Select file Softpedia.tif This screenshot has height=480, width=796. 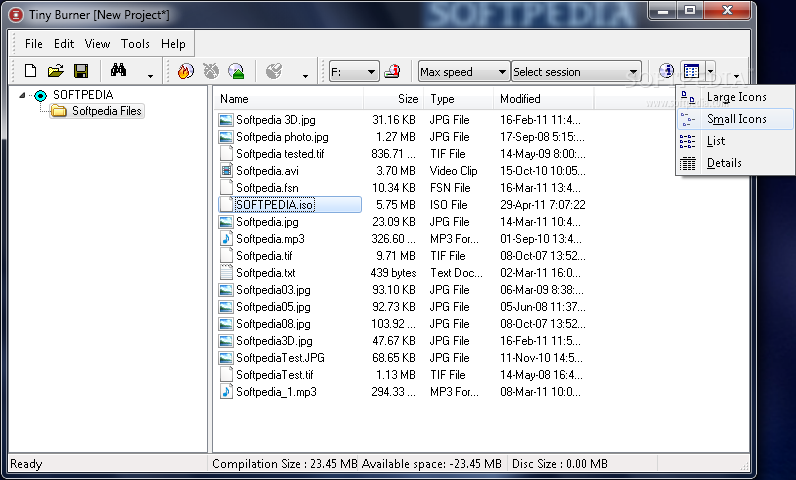(264, 256)
